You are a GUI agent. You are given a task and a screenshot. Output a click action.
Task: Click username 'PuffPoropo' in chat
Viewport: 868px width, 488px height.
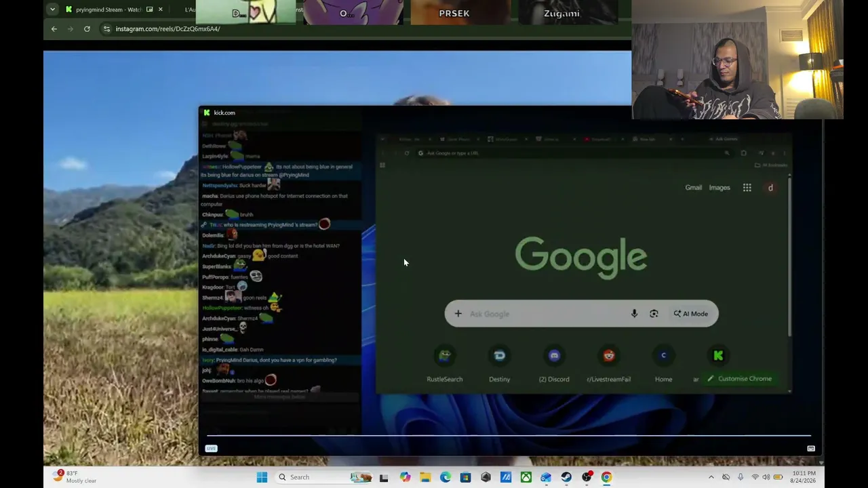click(216, 277)
